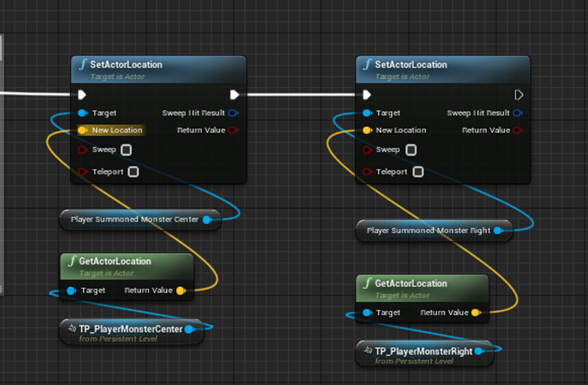The height and width of the screenshot is (385, 588).
Task: Select the New Location pin on the second SetActorLocation node
Action: click(368, 130)
